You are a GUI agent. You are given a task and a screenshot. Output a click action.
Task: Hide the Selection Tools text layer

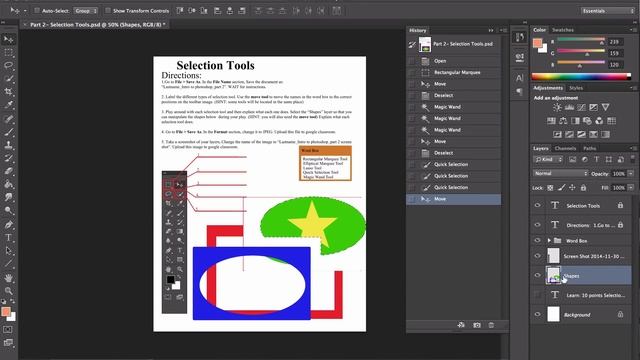[538, 205]
